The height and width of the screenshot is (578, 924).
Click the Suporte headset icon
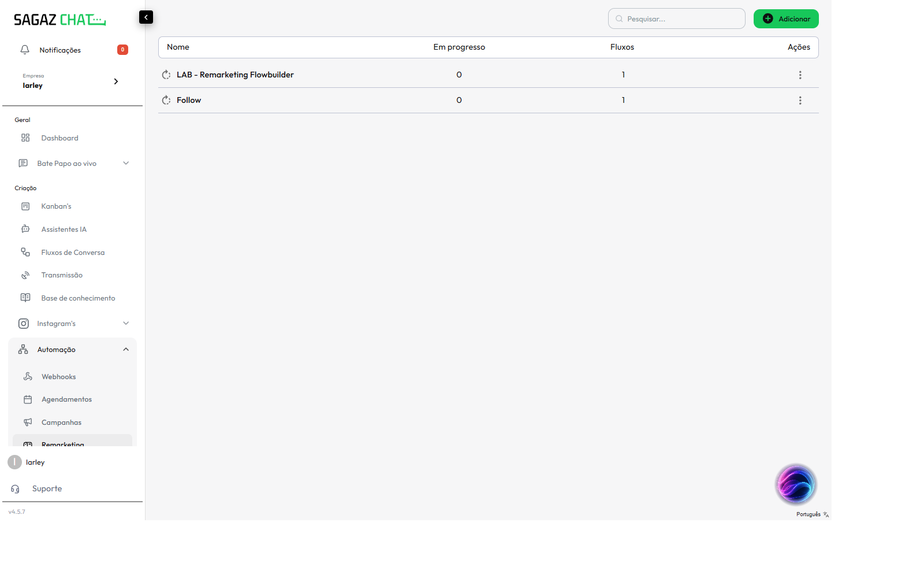point(15,489)
